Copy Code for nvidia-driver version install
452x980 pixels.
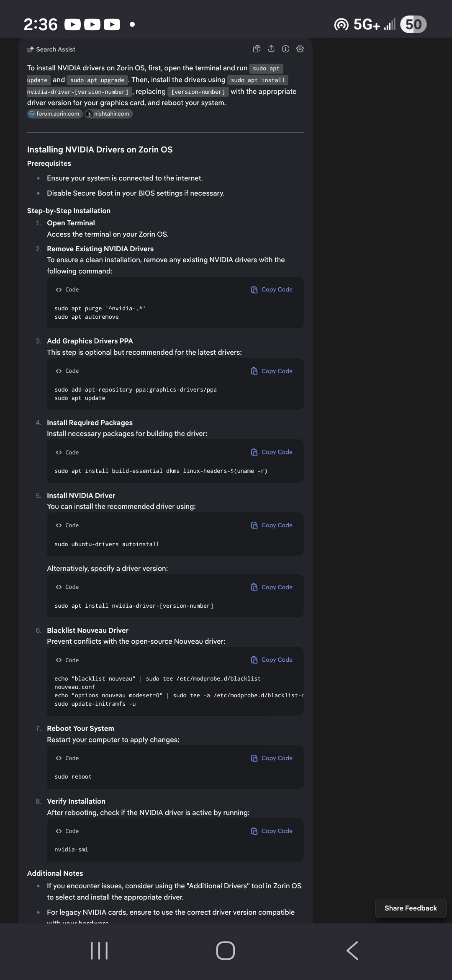pyautogui.click(x=272, y=587)
